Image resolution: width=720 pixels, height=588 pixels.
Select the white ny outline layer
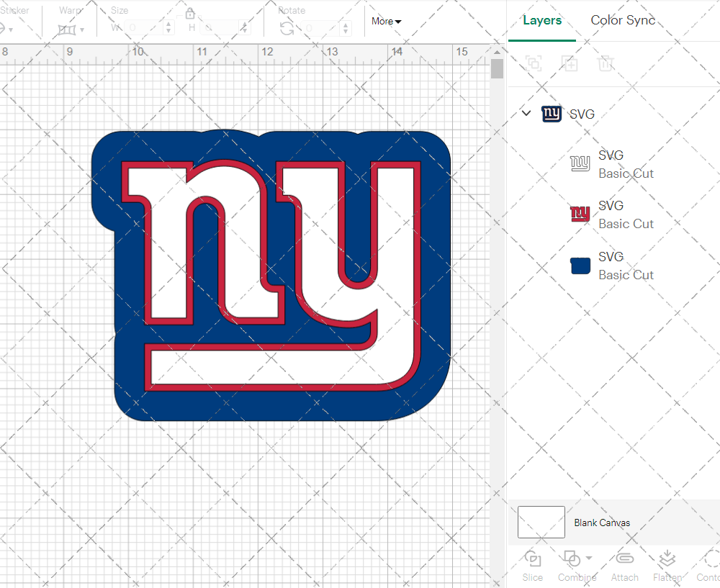[x=580, y=163]
